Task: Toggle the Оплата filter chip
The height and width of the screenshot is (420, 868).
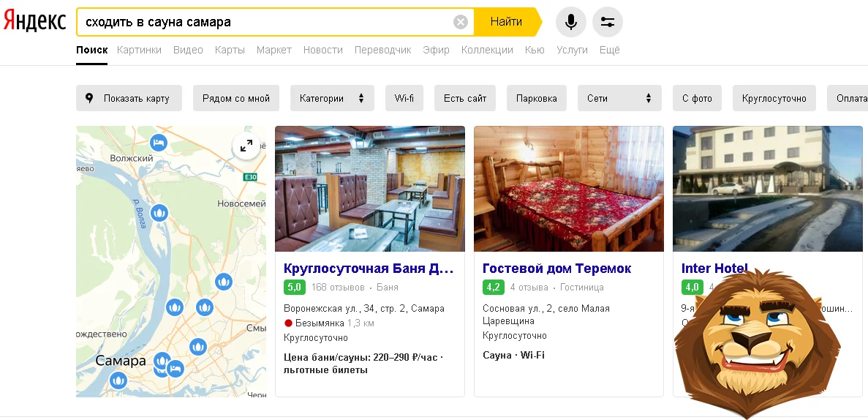Action: [848, 98]
